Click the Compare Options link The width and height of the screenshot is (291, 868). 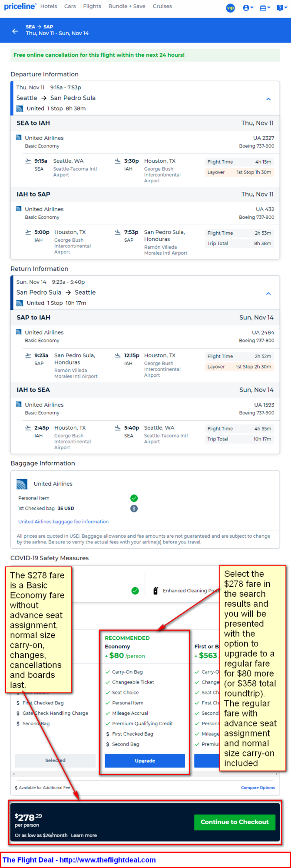click(x=258, y=787)
